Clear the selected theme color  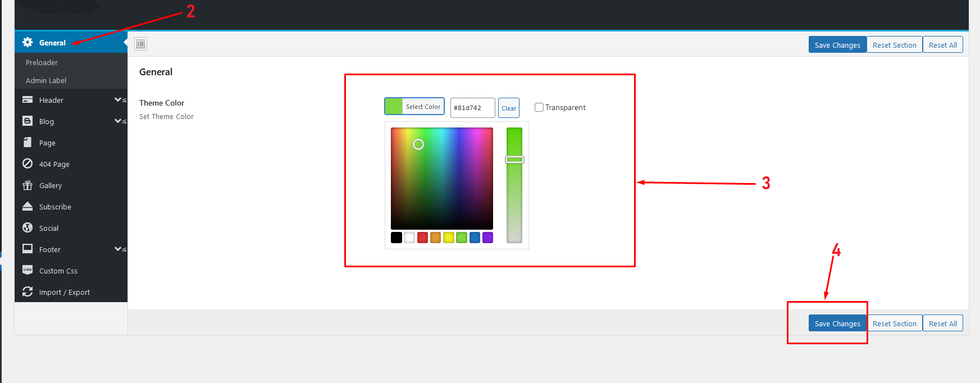(509, 108)
